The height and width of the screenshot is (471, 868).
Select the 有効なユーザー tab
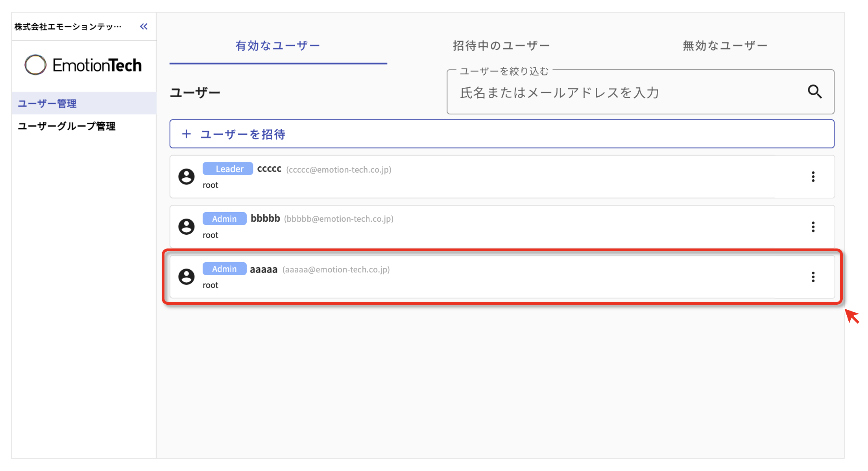(x=278, y=46)
